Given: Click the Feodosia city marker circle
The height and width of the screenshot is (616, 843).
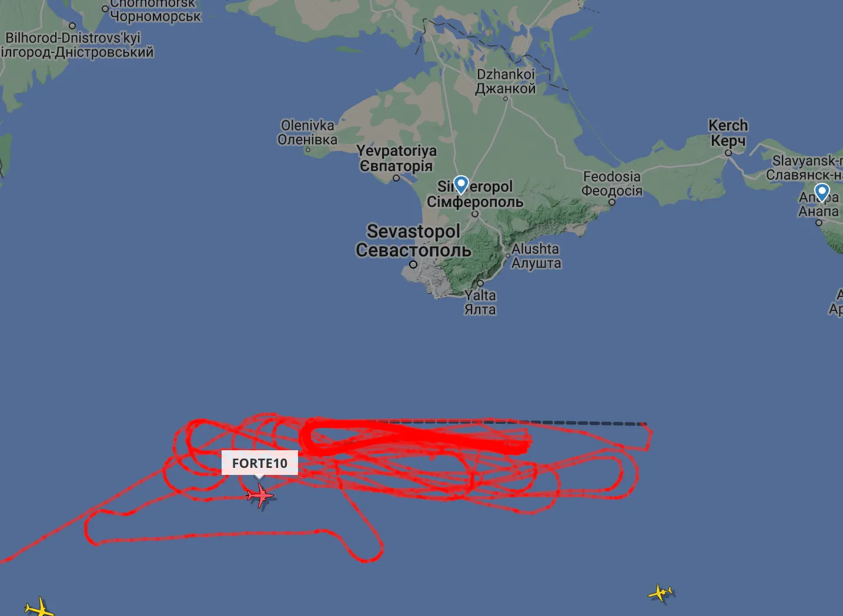Looking at the screenshot, I should click(612, 202).
